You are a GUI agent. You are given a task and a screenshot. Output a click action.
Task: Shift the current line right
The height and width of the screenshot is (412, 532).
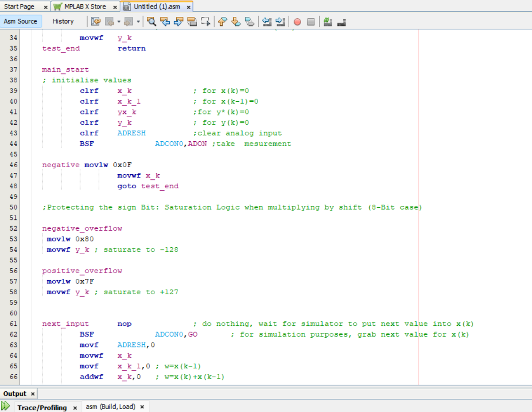pyautogui.click(x=281, y=22)
